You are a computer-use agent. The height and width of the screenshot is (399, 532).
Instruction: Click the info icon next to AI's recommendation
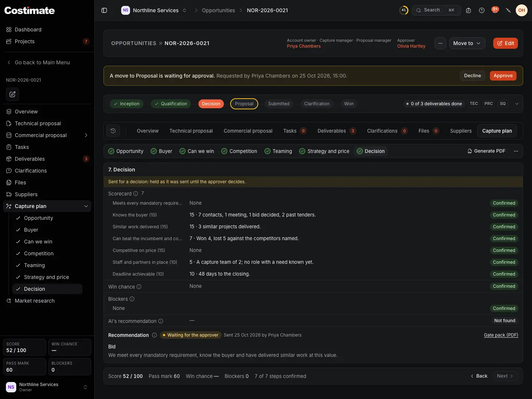[161, 321]
